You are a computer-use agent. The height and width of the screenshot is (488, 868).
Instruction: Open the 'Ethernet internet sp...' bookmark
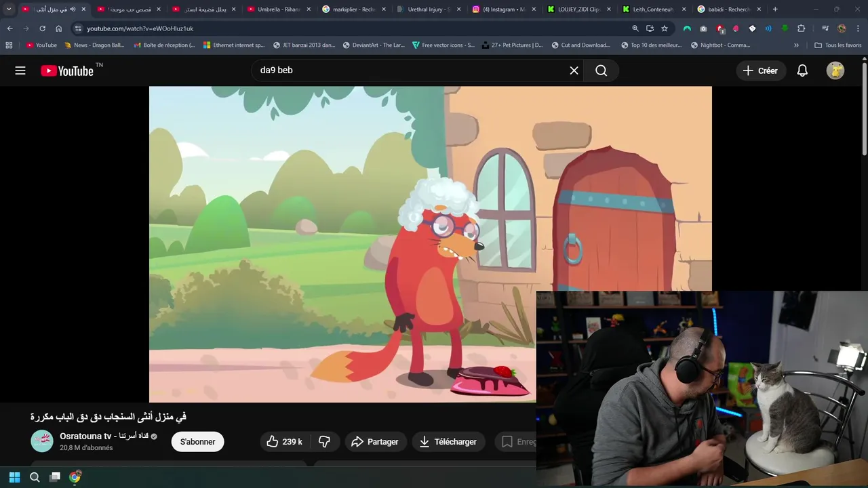234,45
